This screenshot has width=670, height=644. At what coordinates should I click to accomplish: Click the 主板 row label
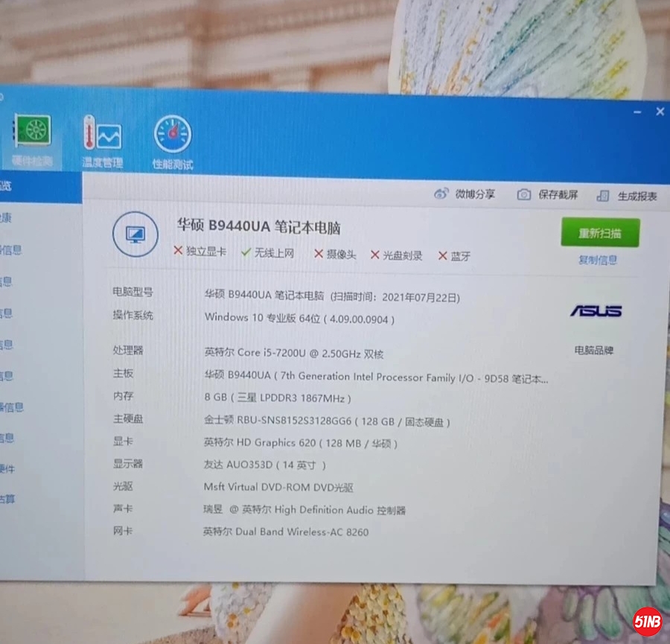[123, 374]
